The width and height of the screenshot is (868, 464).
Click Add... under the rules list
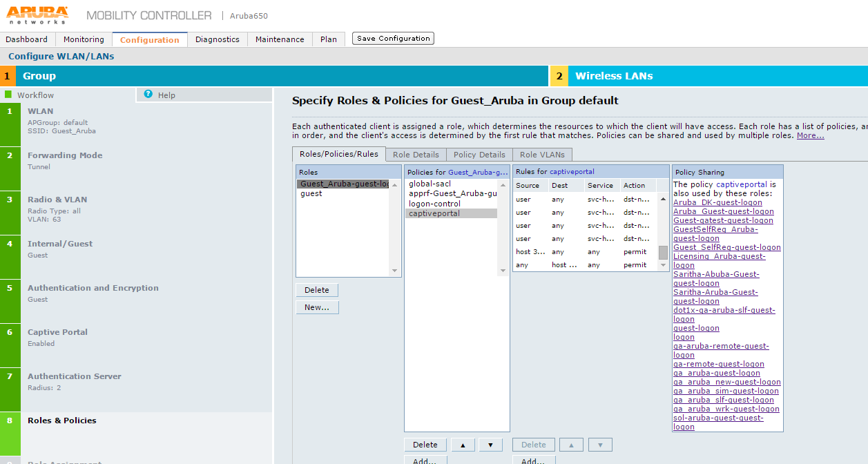coord(534,460)
